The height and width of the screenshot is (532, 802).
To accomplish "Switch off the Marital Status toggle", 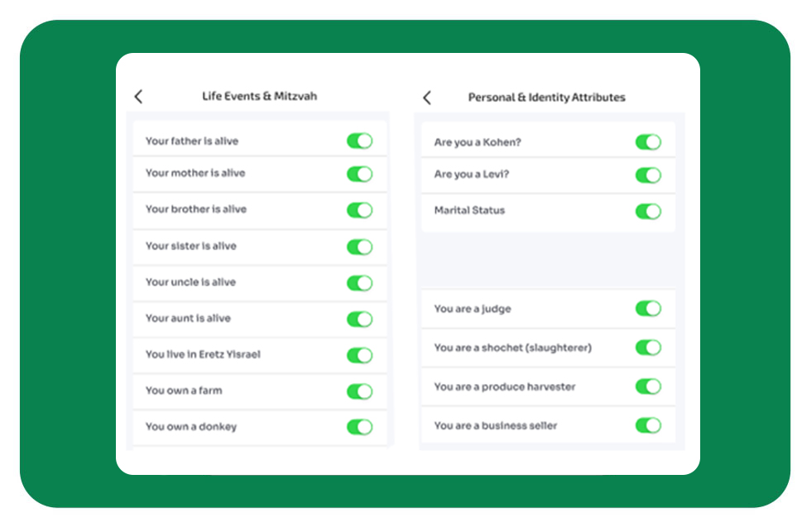I will pos(648,211).
